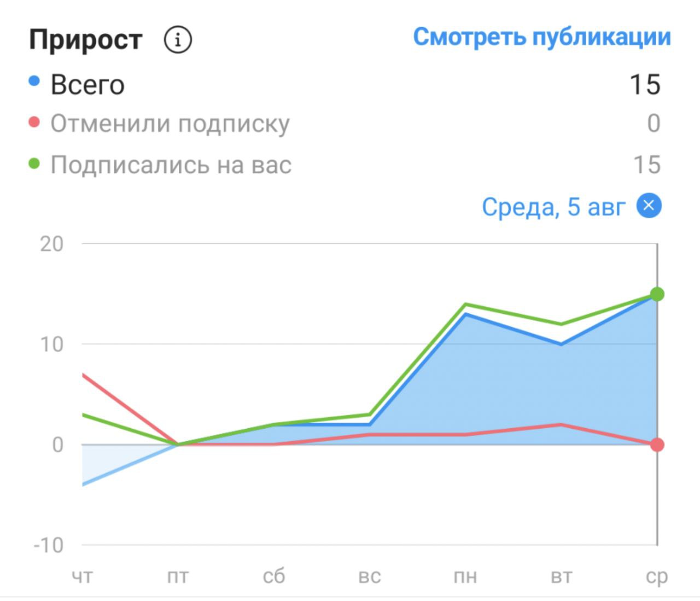Select the пн day on the axis
The height and width of the screenshot is (601, 700).
pyautogui.click(x=465, y=576)
